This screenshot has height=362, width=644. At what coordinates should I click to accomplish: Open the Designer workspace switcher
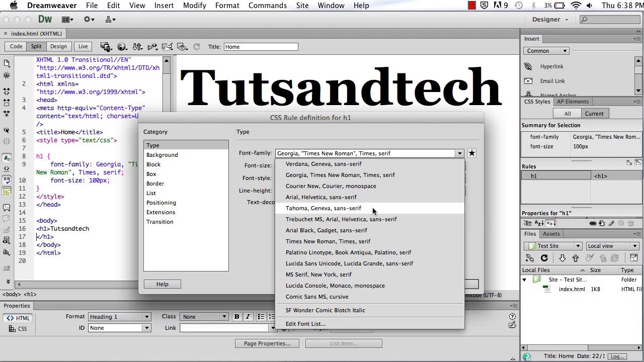550,20
